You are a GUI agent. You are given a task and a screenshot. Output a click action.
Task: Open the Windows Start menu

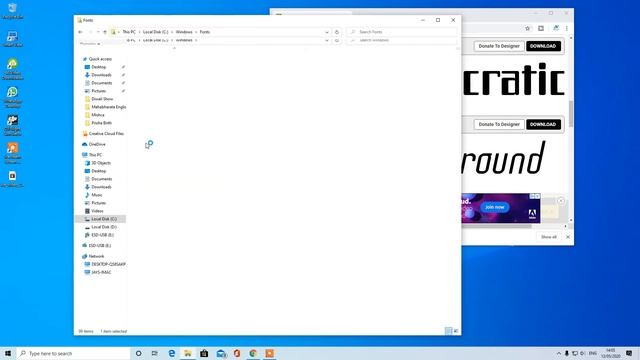pos(8,353)
